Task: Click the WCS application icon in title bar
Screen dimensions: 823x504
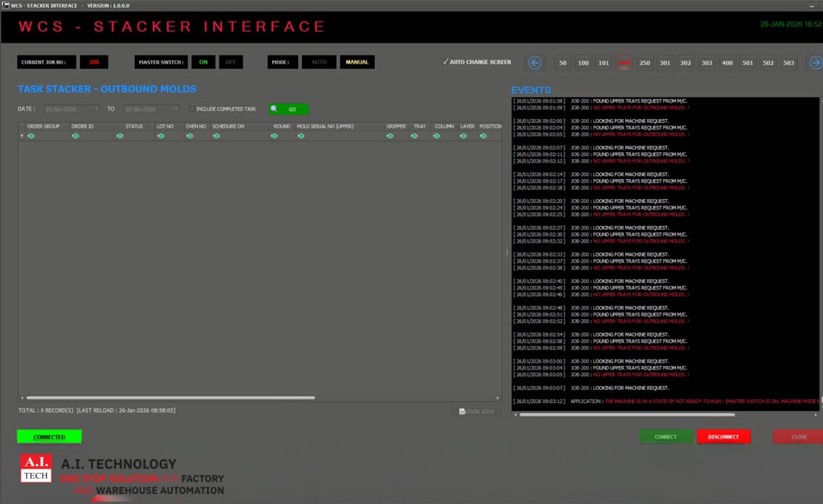Action: point(5,5)
